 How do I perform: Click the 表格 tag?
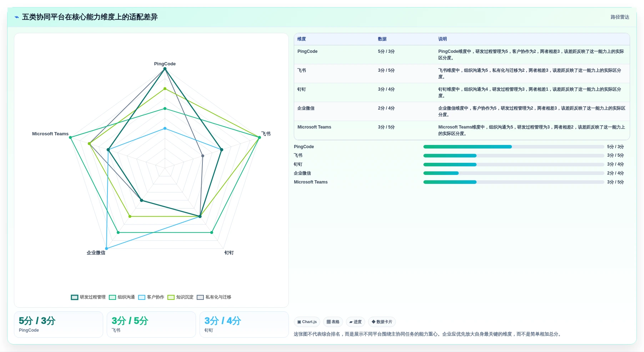point(333,322)
